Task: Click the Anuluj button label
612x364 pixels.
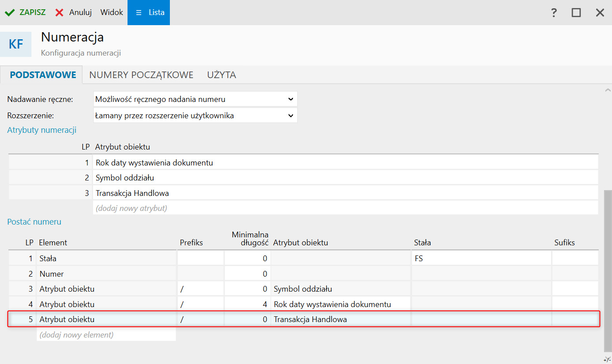Action: pyautogui.click(x=80, y=12)
